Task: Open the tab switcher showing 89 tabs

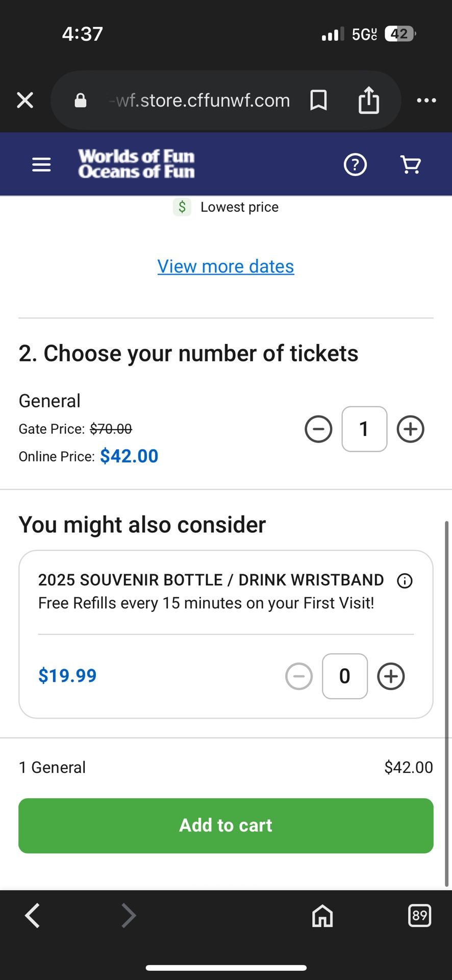Action: tap(419, 915)
